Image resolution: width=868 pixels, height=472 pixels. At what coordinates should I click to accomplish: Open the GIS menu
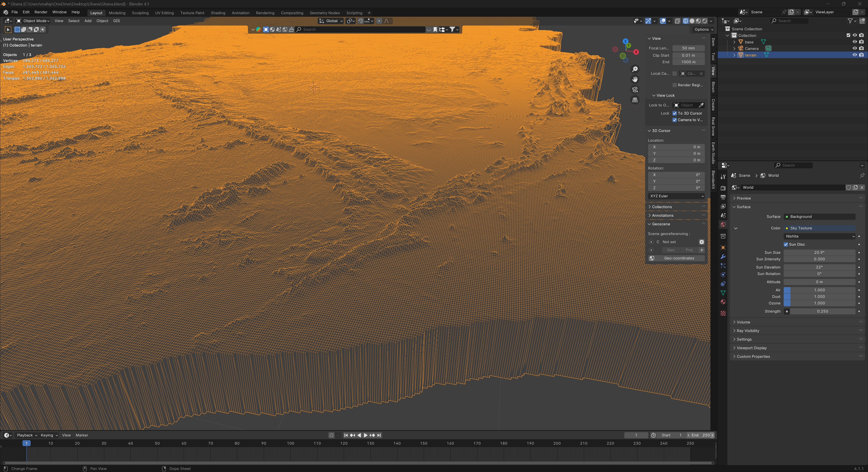116,21
